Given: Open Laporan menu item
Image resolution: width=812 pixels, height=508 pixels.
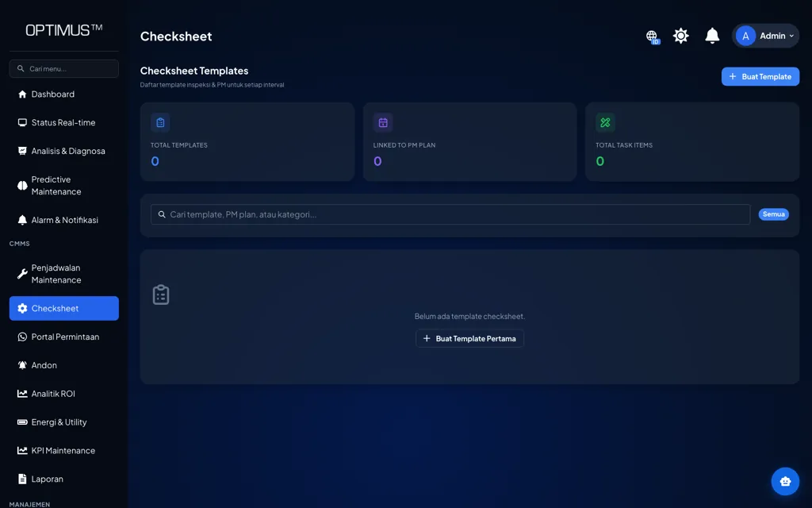Looking at the screenshot, I should point(63,479).
